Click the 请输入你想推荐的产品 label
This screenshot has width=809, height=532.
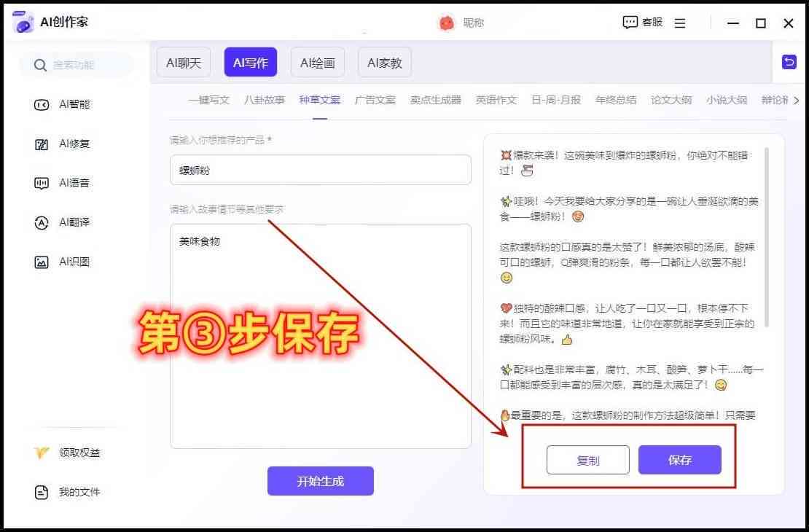click(221, 140)
